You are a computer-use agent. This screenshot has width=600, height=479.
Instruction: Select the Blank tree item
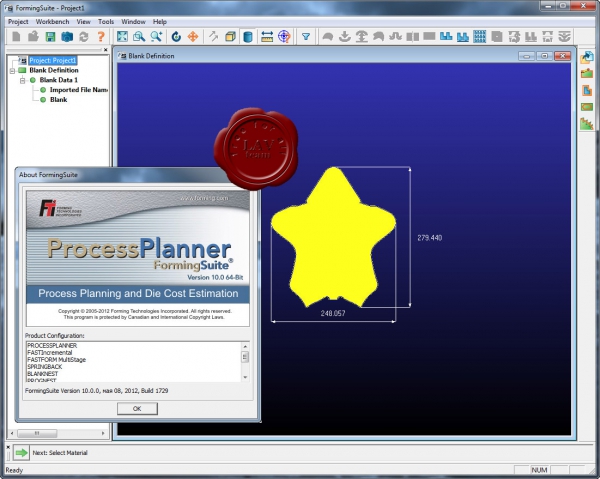coord(59,99)
